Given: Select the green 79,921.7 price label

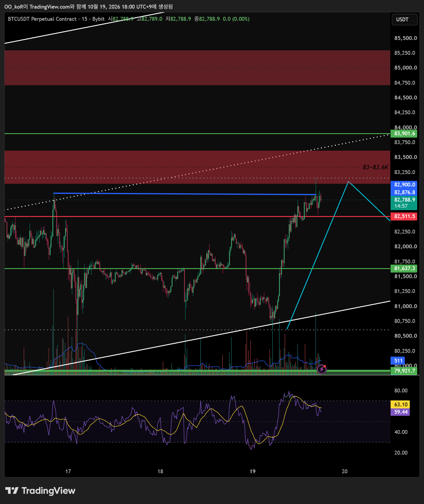Looking at the screenshot, I should [404, 371].
